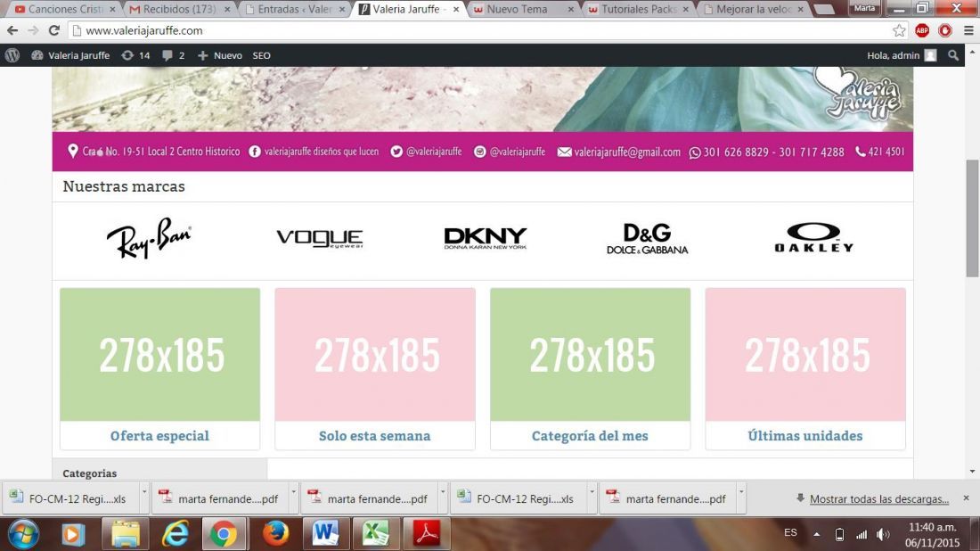Switch to the Nuevo Tema tab
This screenshot has height=551, width=980.
tap(523, 9)
